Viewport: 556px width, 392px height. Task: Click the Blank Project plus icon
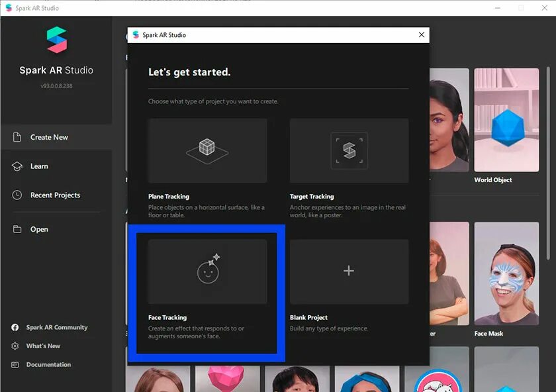(349, 271)
